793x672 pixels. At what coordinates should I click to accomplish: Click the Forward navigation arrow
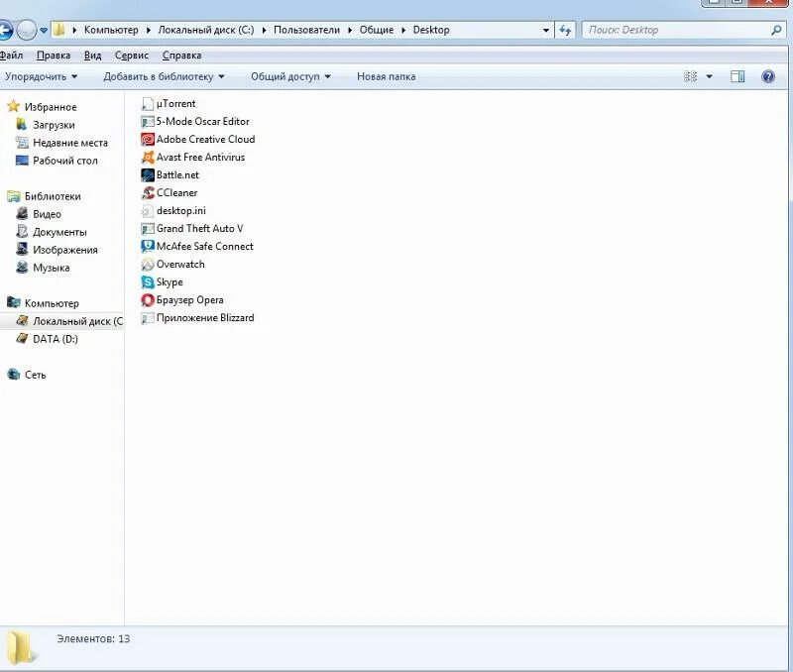pyautogui.click(x=27, y=30)
